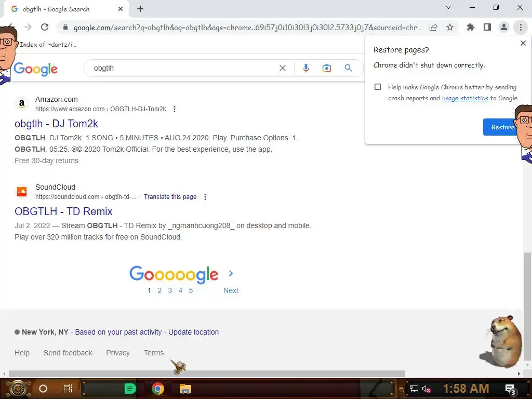Click the SoundCloud favicon
Image resolution: width=532 pixels, height=399 pixels.
point(22,192)
